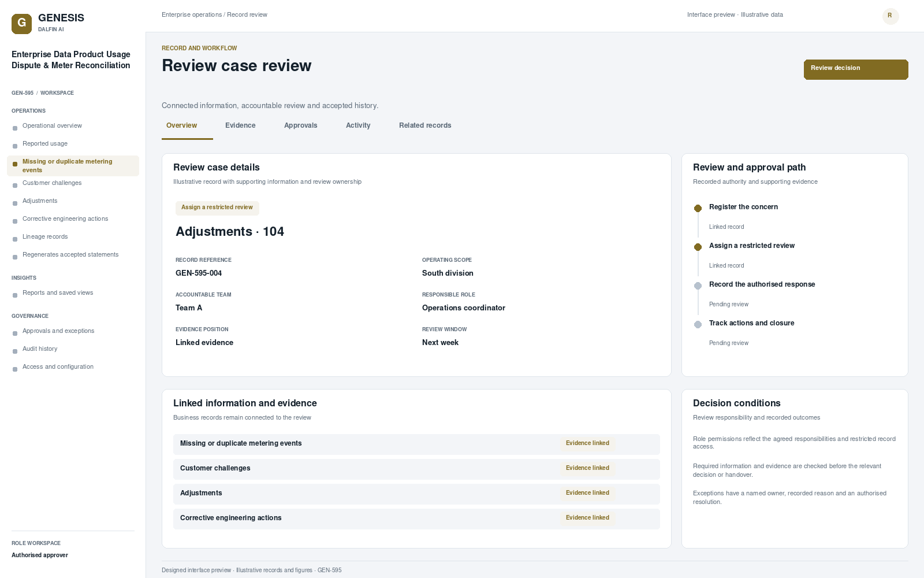924x578 pixels.
Task: Open the Adjustments evidence row
Action: click(416, 494)
